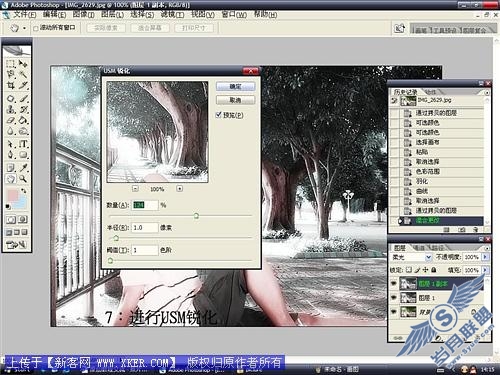This screenshot has height=375, width=500.
Task: Select the Move tool
Action: [x=23, y=63]
